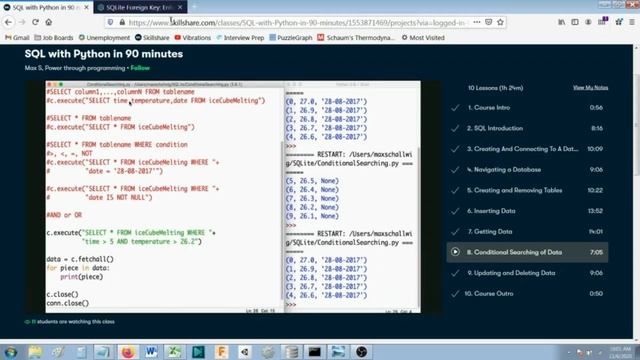Open Firefox from the taskbar
640x360 pixels.
point(128,352)
